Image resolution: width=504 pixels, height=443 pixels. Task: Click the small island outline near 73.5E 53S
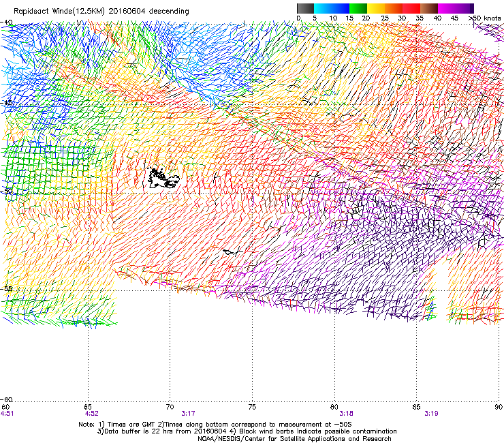228,252
